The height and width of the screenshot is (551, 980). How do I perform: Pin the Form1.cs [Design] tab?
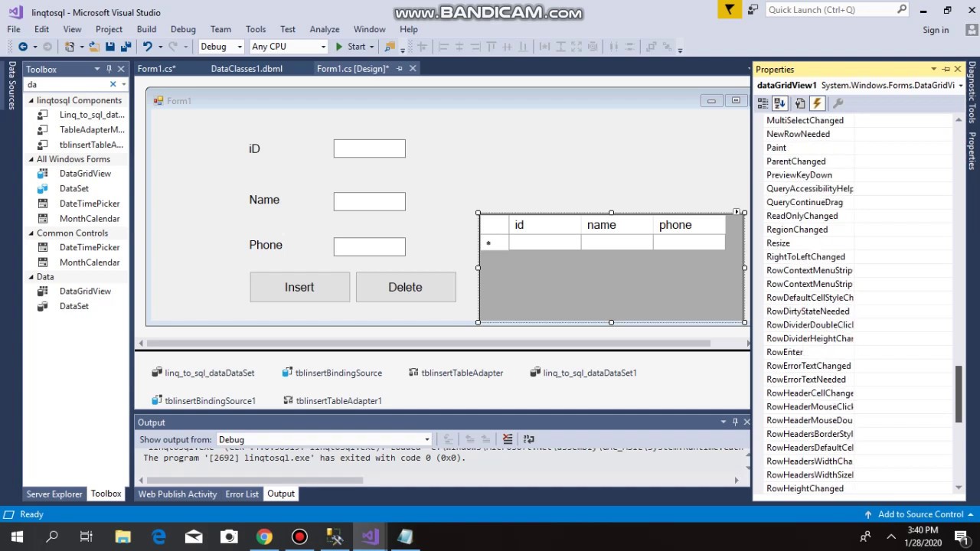coord(400,68)
